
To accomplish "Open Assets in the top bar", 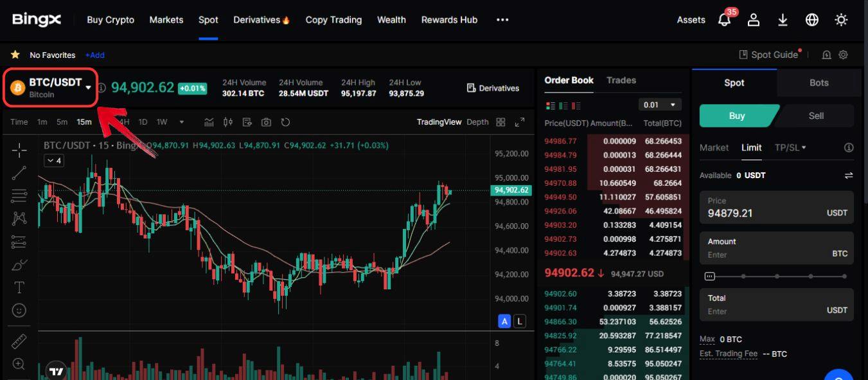I will (x=691, y=20).
